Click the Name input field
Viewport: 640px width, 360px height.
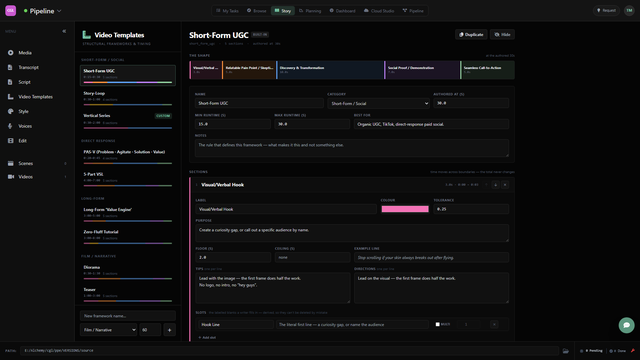click(x=259, y=103)
